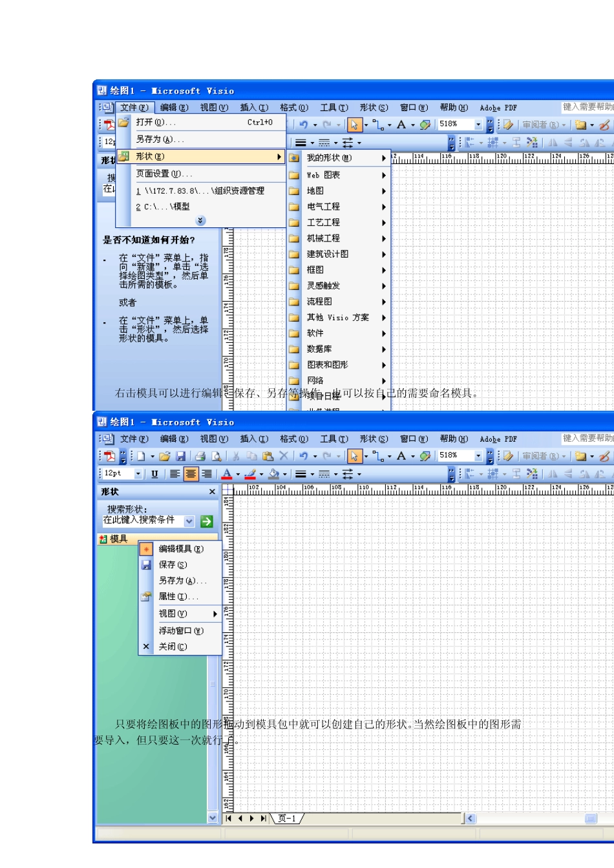Image resolution: width=614 pixels, height=868 pixels.
Task: Click Font Color A swatch in lower window
Action: [227, 474]
